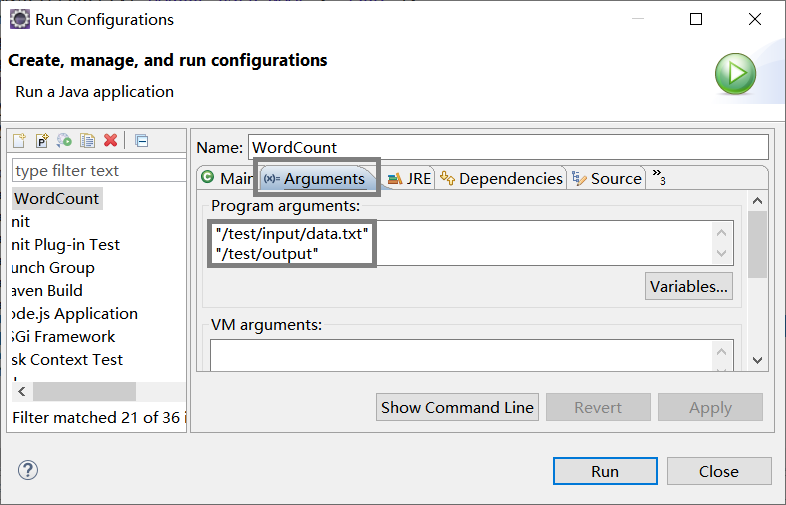Click Show Command Line button

(x=458, y=407)
